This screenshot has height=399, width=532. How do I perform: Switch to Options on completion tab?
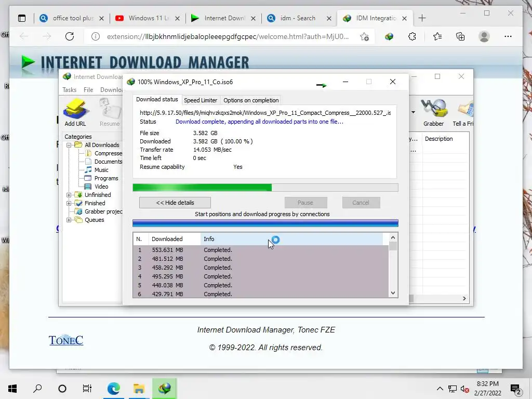[x=251, y=100]
